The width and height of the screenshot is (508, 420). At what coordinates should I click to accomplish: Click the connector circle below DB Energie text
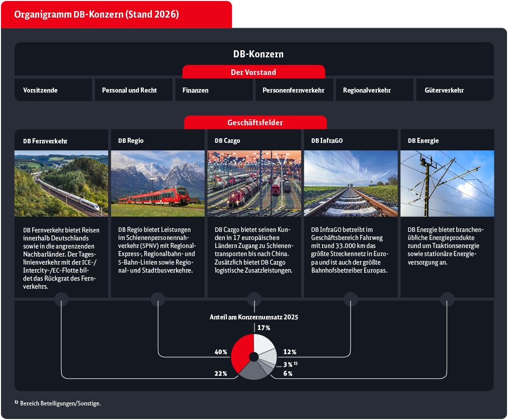[x=447, y=300]
